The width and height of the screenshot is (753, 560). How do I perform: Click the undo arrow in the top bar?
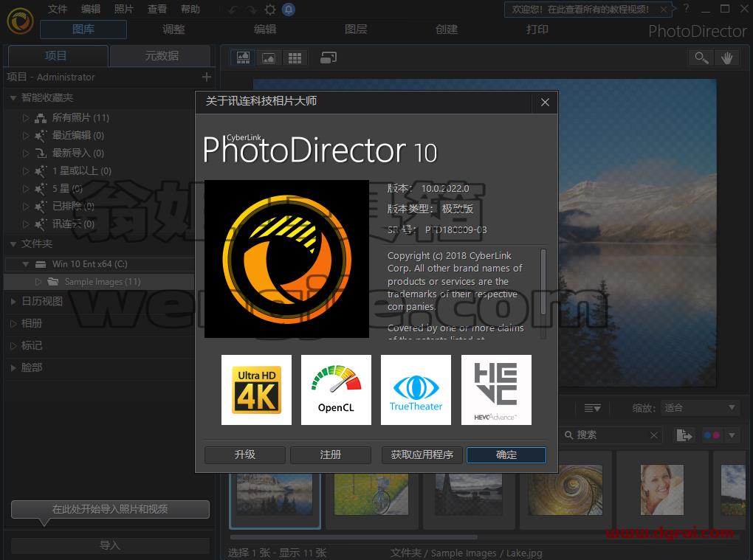pos(234,10)
